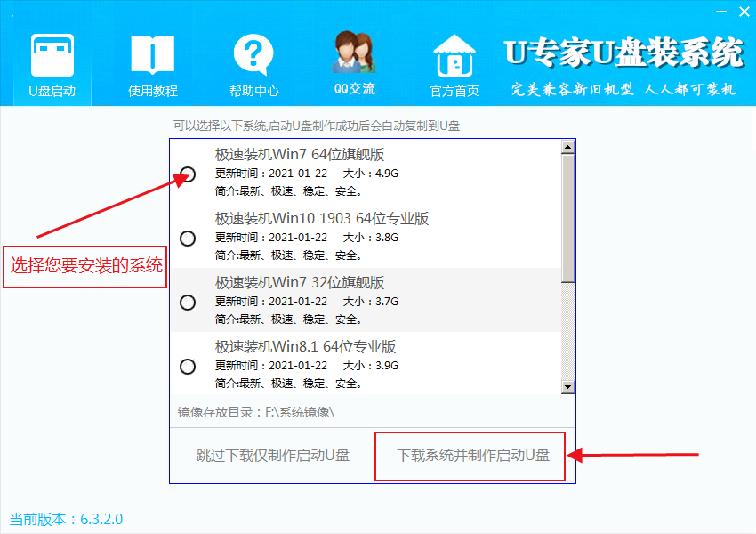The width and height of the screenshot is (756, 534).
Task: Open the U盘启动 tab icon
Action: click(x=52, y=55)
